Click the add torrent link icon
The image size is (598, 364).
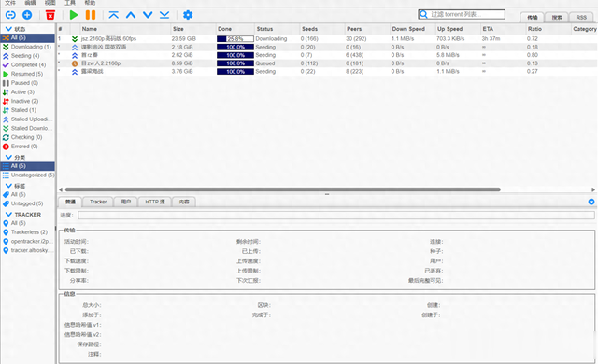(10, 15)
